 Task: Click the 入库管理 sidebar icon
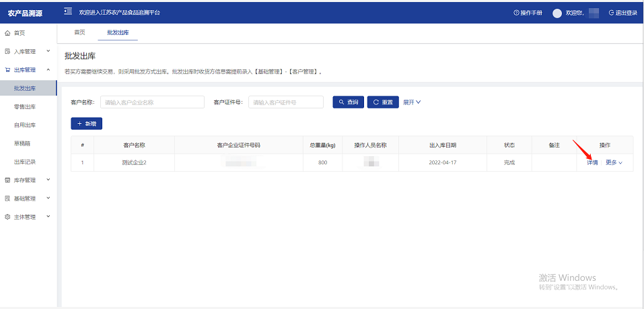(7, 51)
